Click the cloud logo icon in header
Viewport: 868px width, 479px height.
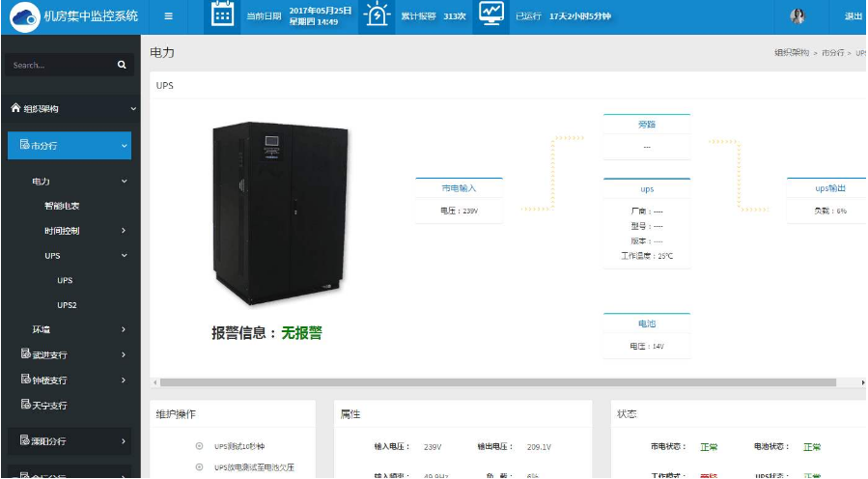24,16
